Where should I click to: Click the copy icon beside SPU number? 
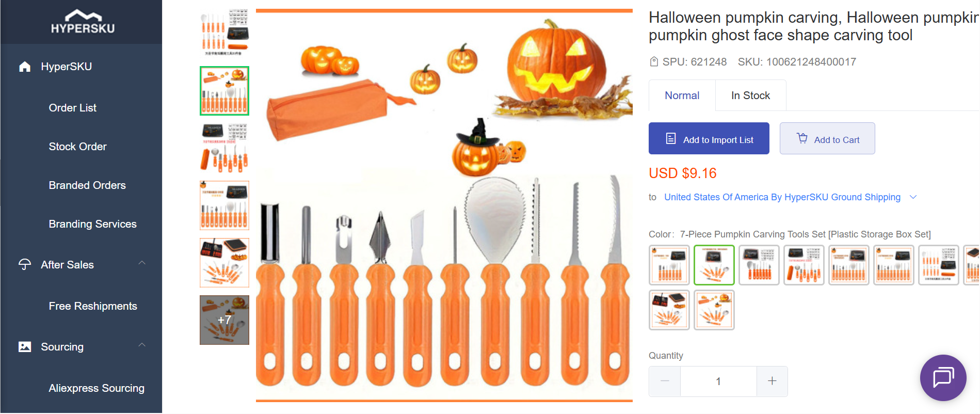(x=654, y=62)
